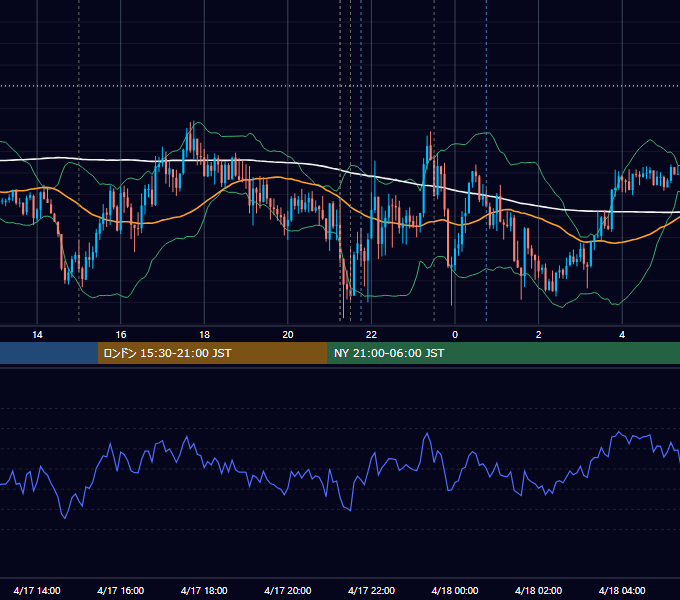Click the '14' time axis label
680x600 pixels.
[x=37, y=335]
